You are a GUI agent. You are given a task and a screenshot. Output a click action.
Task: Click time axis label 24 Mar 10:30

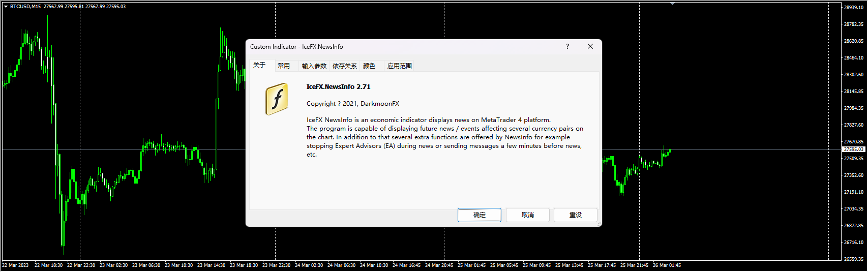point(374,265)
